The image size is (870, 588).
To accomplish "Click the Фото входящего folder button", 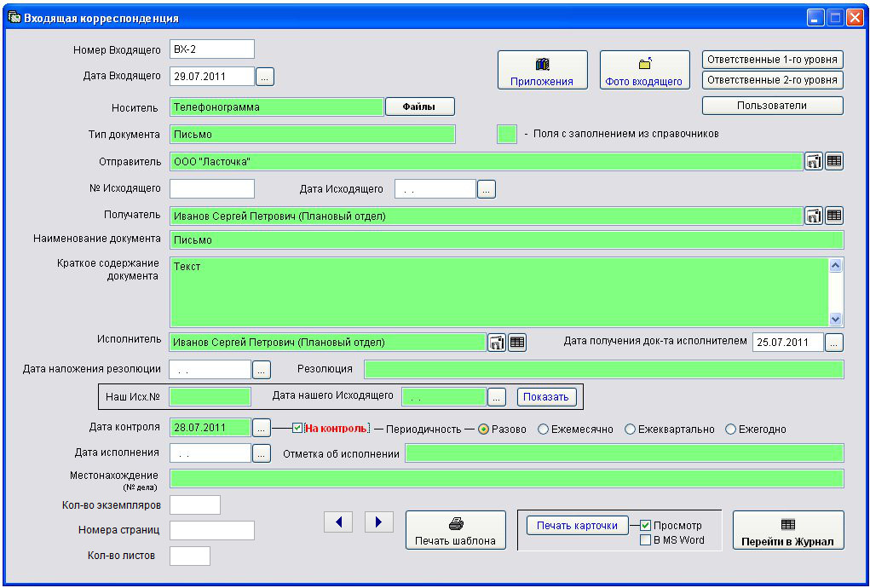I will [644, 71].
